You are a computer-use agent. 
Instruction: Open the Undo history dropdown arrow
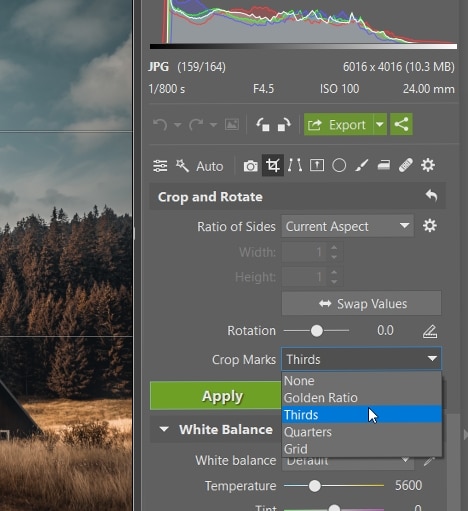point(177,125)
